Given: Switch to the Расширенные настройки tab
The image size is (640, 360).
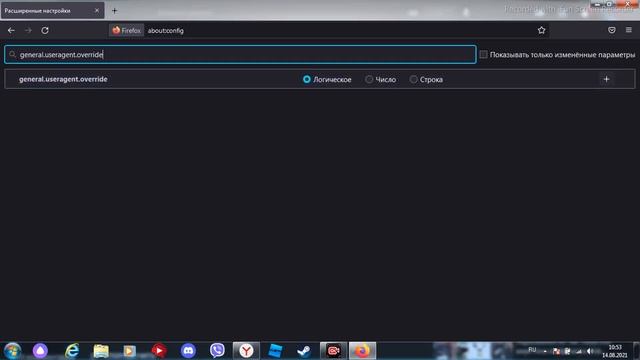Looking at the screenshot, I should click(x=52, y=11).
